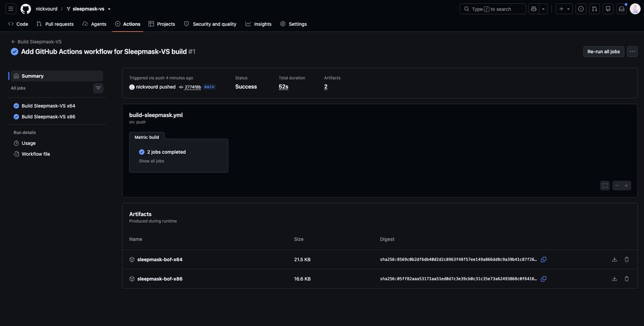Go to GitHub home via Octocat logo
644x326 pixels.
[x=26, y=9]
